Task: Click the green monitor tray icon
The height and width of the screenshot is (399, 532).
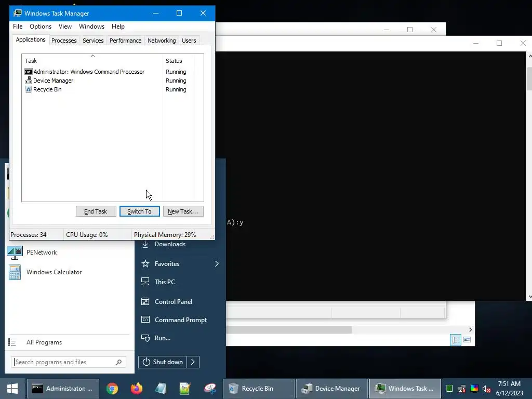Action: click(449, 389)
